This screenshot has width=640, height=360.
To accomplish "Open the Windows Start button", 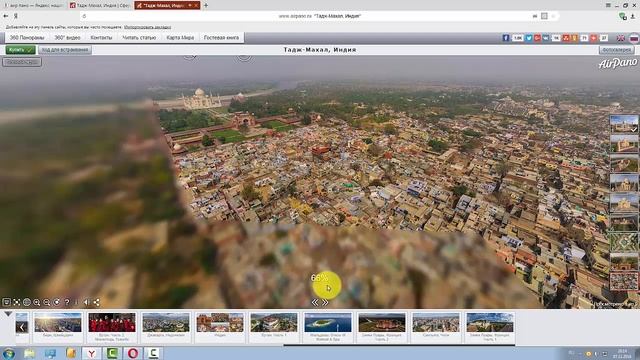I will tap(9, 353).
